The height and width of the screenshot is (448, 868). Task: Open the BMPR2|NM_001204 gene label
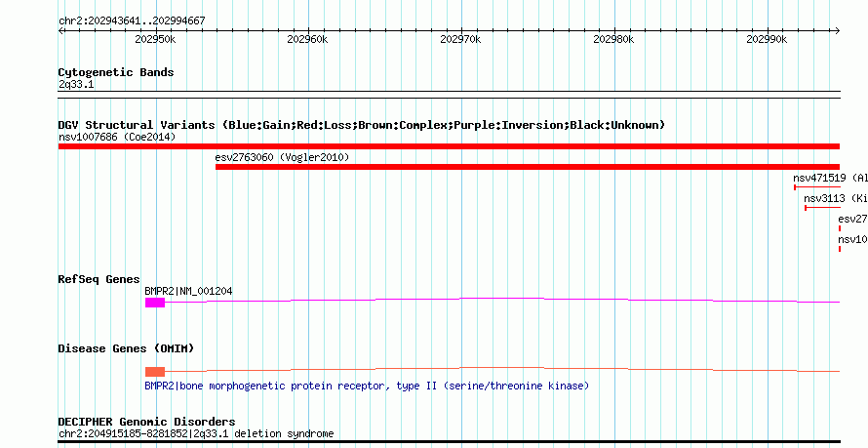tap(188, 291)
